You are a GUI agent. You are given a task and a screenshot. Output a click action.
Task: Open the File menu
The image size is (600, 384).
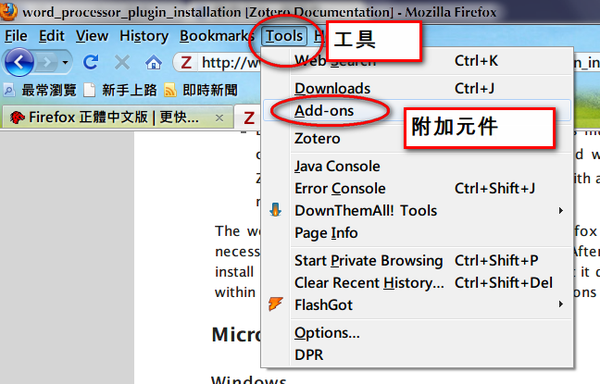click(16, 36)
